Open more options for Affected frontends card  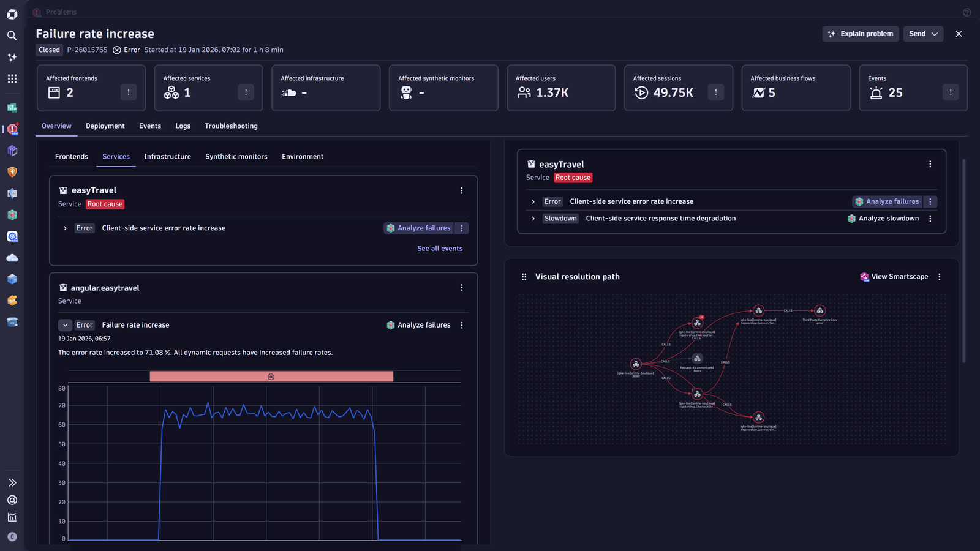coord(128,92)
